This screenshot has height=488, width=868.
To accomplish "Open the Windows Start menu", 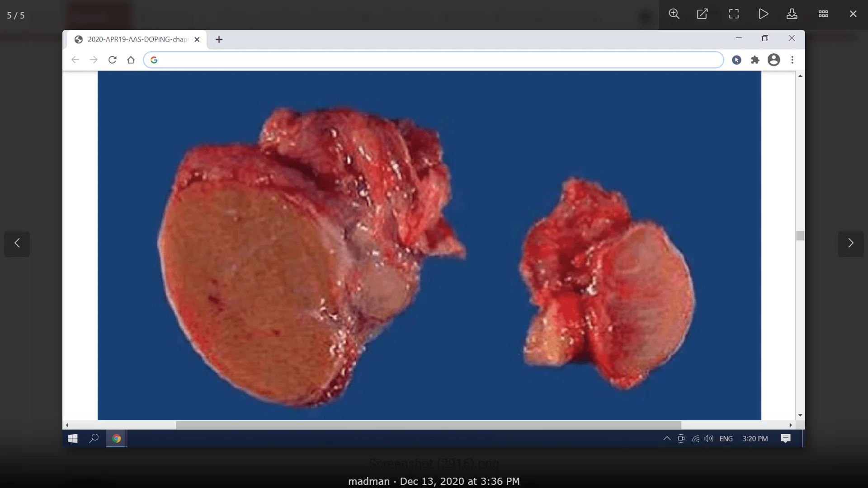I will pos(73,438).
